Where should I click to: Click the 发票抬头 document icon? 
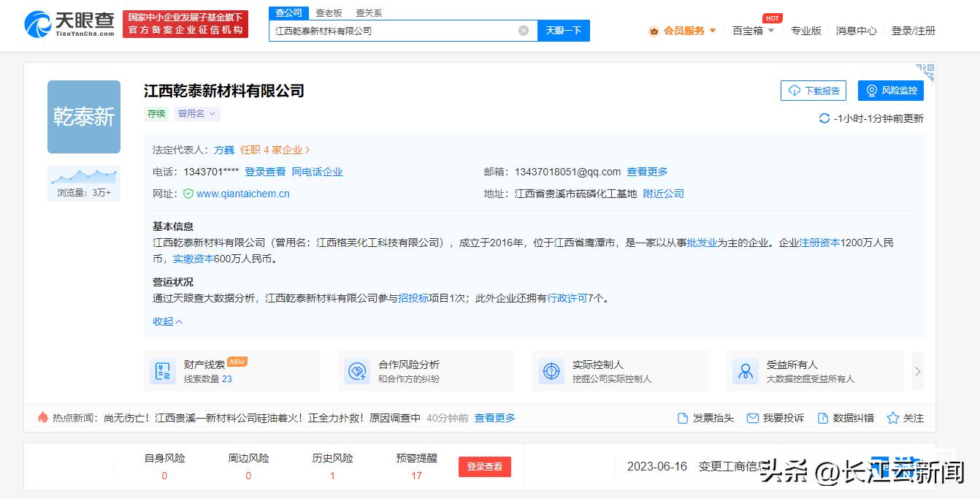coord(682,417)
